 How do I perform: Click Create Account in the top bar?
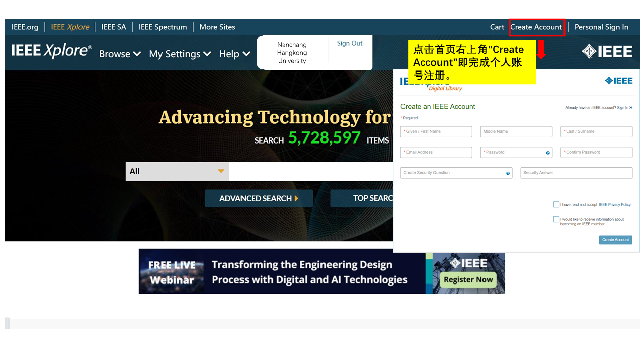click(536, 27)
